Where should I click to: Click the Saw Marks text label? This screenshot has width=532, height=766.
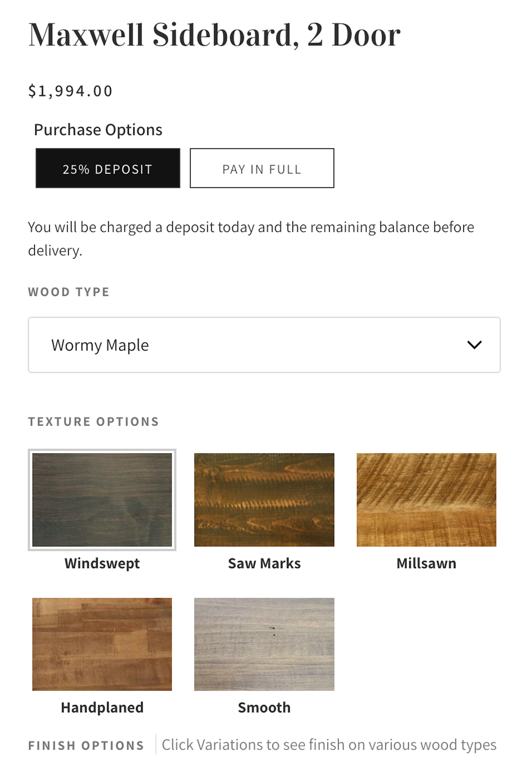264,563
